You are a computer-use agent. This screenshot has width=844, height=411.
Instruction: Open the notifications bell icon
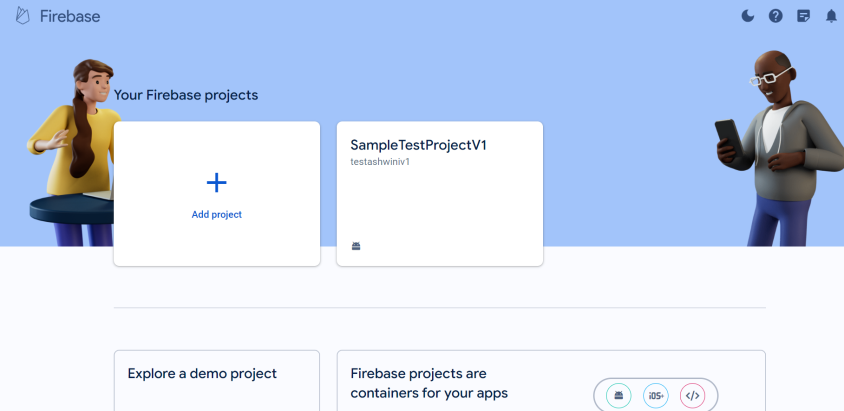click(x=832, y=16)
